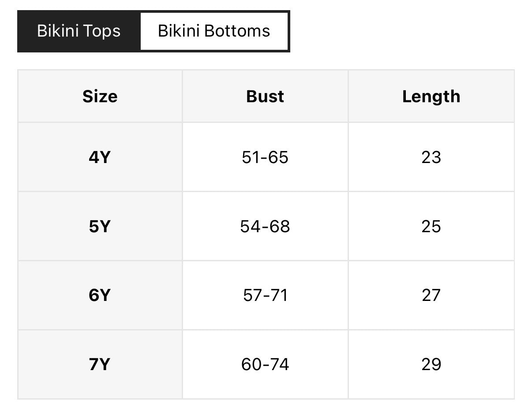Click the 5Y size row label
Screen dimensions: 532x408
tap(99, 226)
